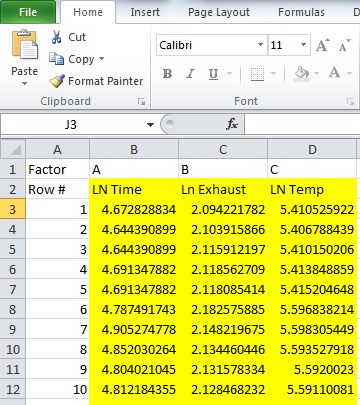Click the Grow Font icon
The image size is (360, 405).
point(323,45)
